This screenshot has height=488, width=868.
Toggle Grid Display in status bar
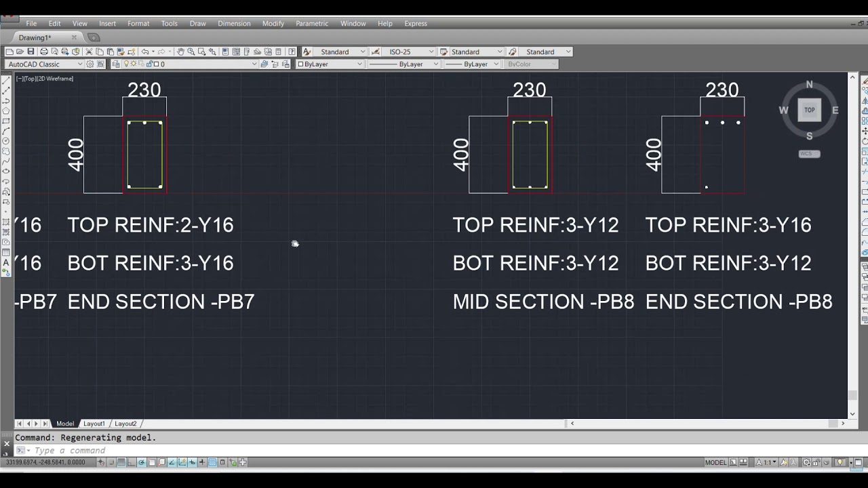click(x=121, y=462)
